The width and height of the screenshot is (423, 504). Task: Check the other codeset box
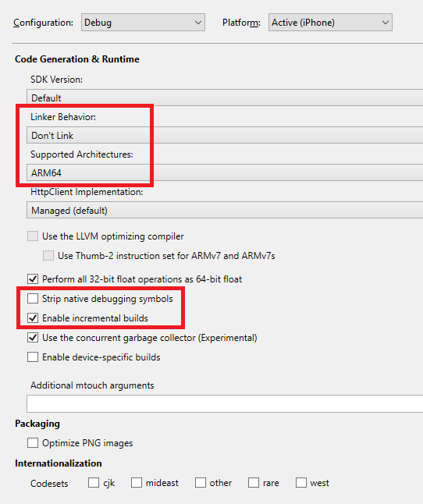(x=201, y=483)
